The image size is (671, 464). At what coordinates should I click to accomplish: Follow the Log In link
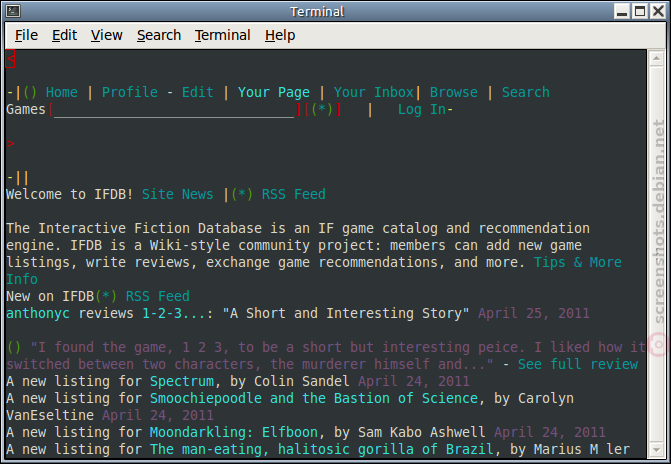click(x=422, y=110)
